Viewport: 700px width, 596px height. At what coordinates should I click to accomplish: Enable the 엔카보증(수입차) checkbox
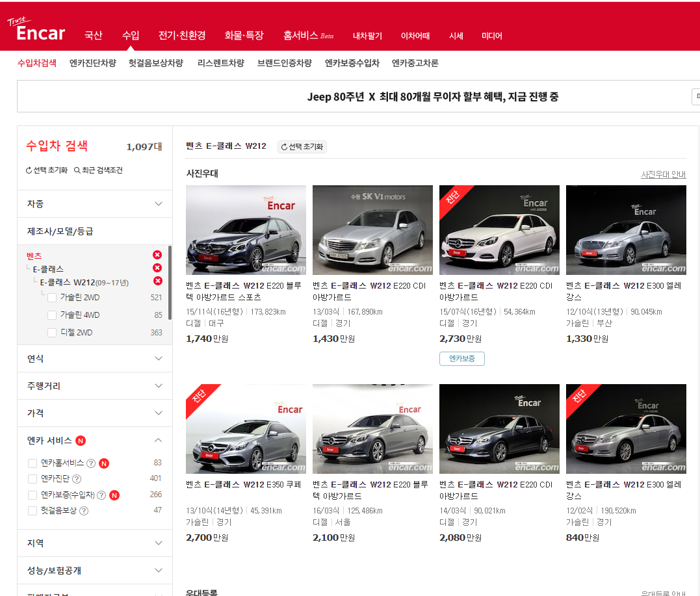click(x=32, y=495)
